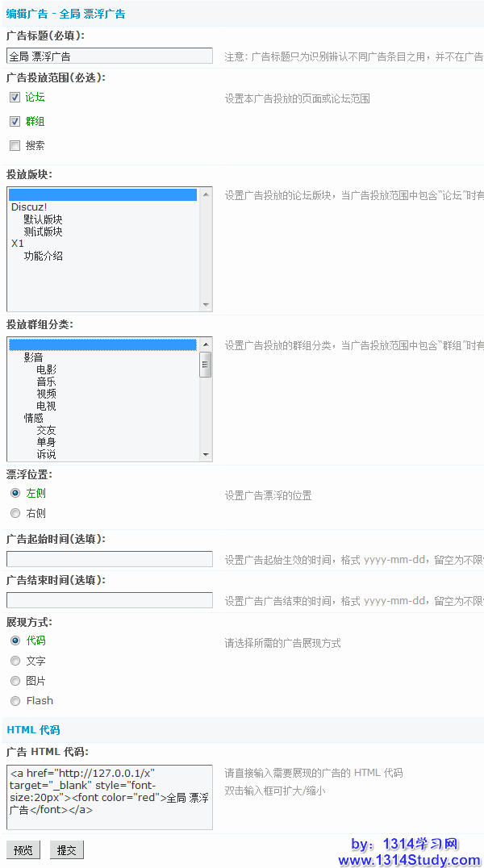Screen dimensions: 484x868
Task: Choose Flash display method
Action: point(15,701)
